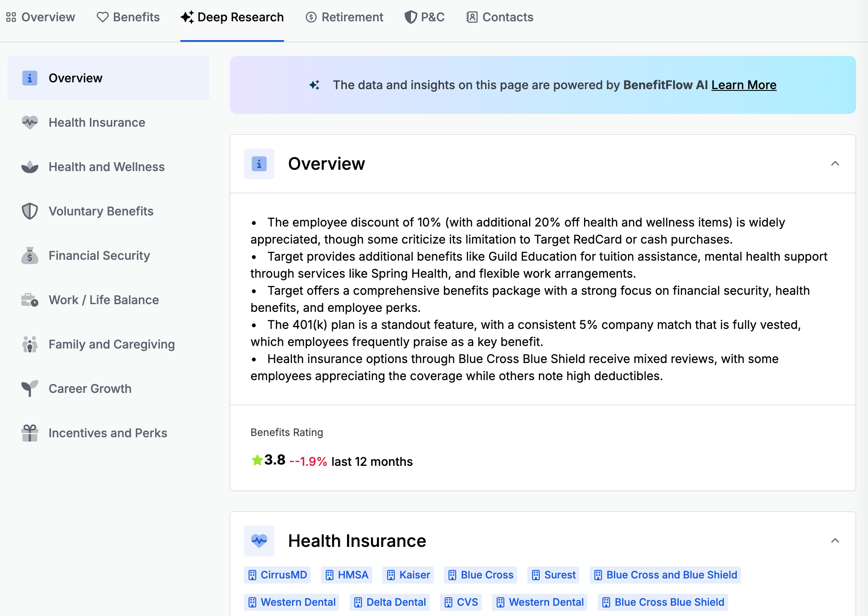Image resolution: width=868 pixels, height=616 pixels.
Task: Click the Incentives and Perks gift icon
Action: pos(29,433)
